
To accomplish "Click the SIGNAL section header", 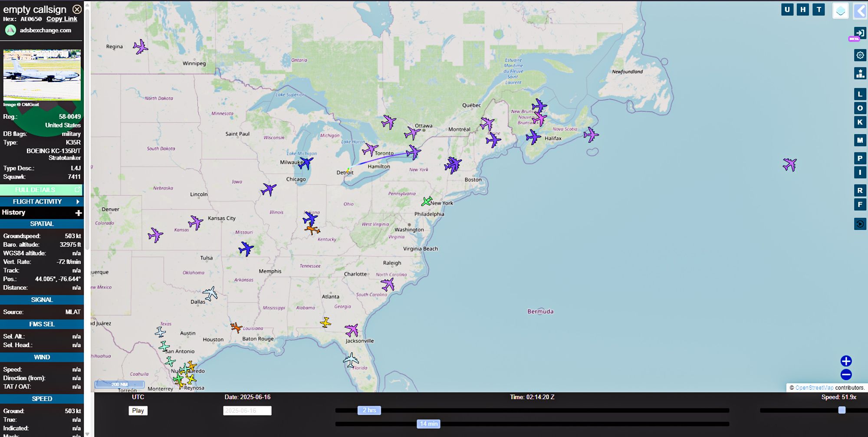I will [x=42, y=300].
